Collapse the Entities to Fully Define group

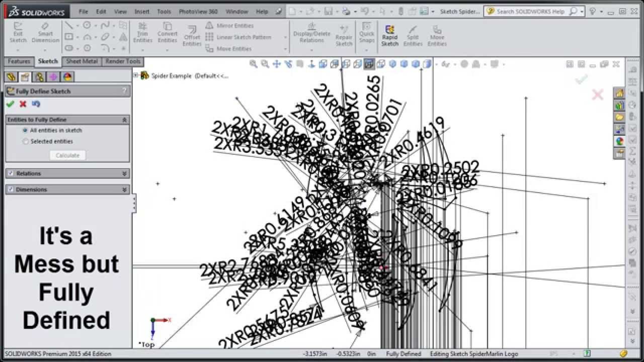(x=125, y=120)
